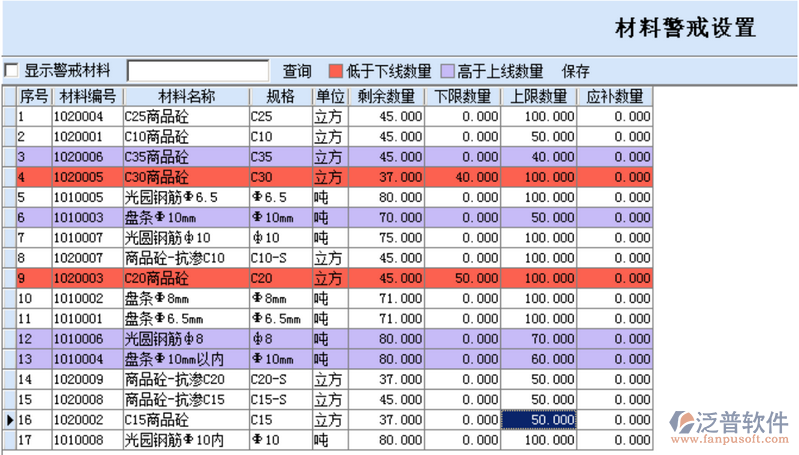This screenshot has height=455, width=799.
Task: Click the Φ6.5mm specification cell
Action: tap(281, 318)
